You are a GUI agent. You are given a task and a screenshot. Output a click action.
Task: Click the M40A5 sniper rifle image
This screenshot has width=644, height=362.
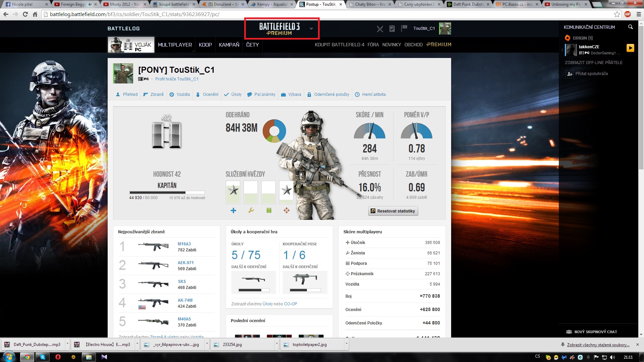pos(153,322)
